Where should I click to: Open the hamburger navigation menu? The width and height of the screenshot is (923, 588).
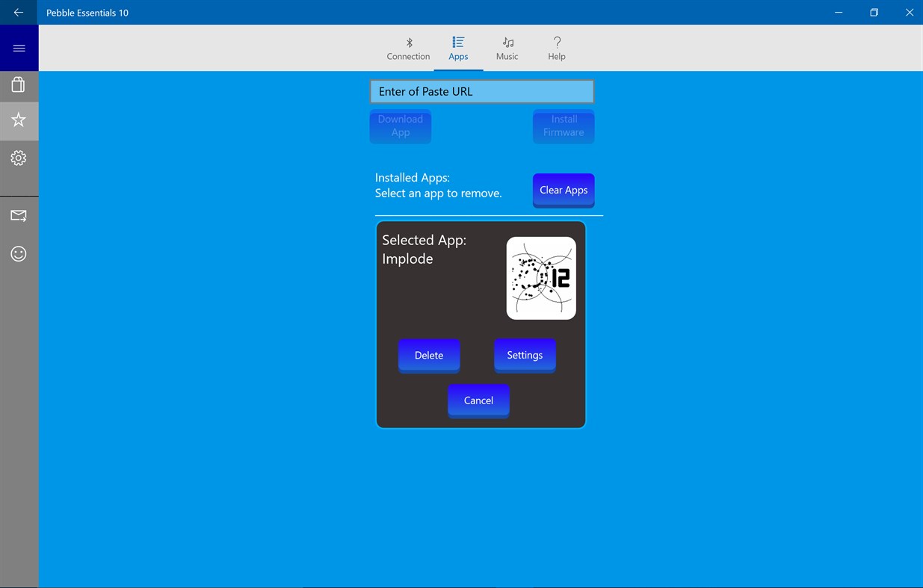pos(19,47)
